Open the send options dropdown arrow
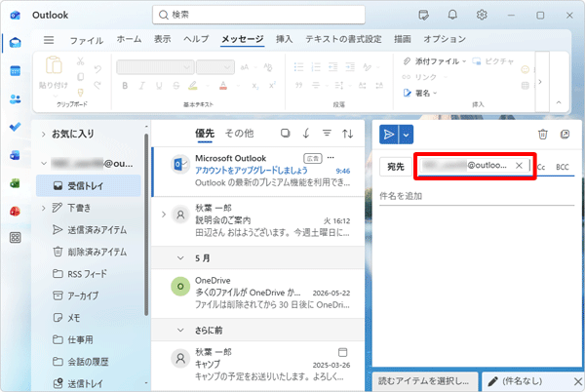The image size is (585, 392). click(406, 135)
